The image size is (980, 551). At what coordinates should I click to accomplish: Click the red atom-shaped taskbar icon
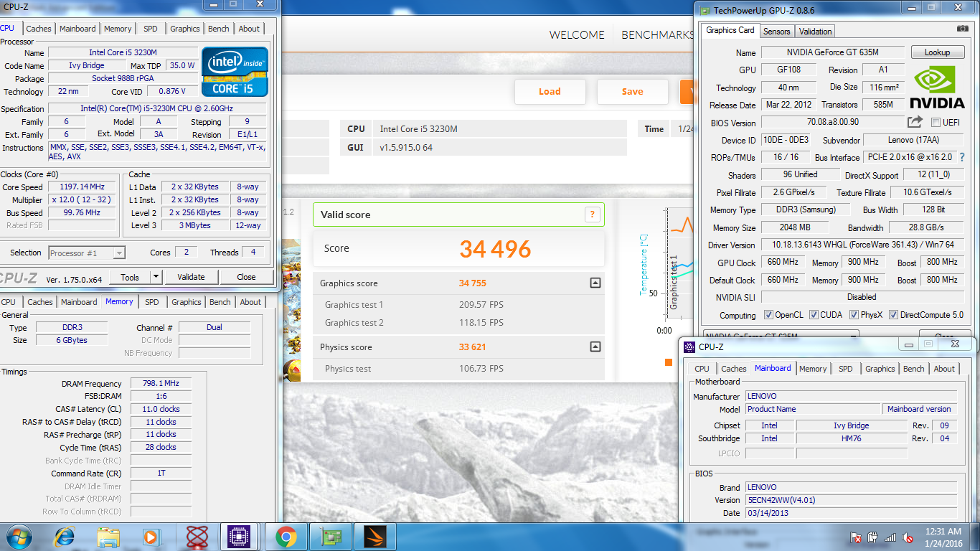point(197,537)
